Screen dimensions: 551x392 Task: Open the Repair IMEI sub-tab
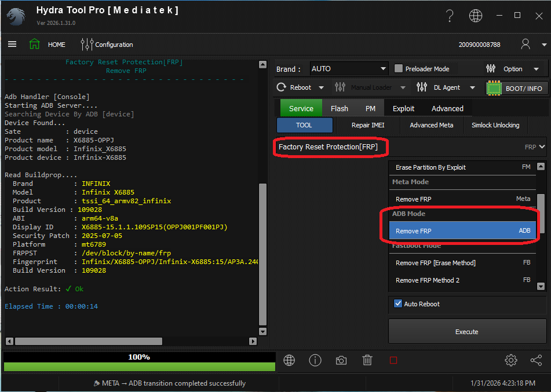(x=368, y=125)
